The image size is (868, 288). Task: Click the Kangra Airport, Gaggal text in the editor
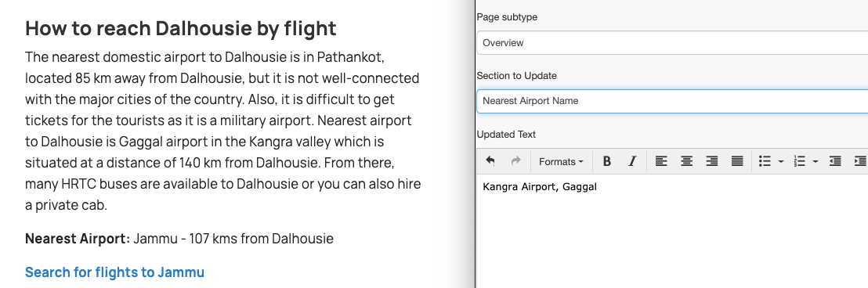pyautogui.click(x=540, y=187)
